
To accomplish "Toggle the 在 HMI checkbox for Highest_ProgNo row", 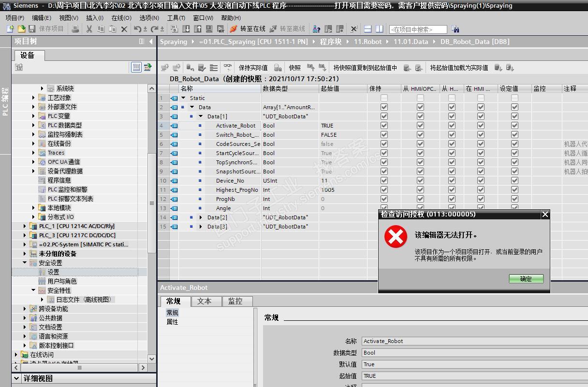I will pos(481,190).
